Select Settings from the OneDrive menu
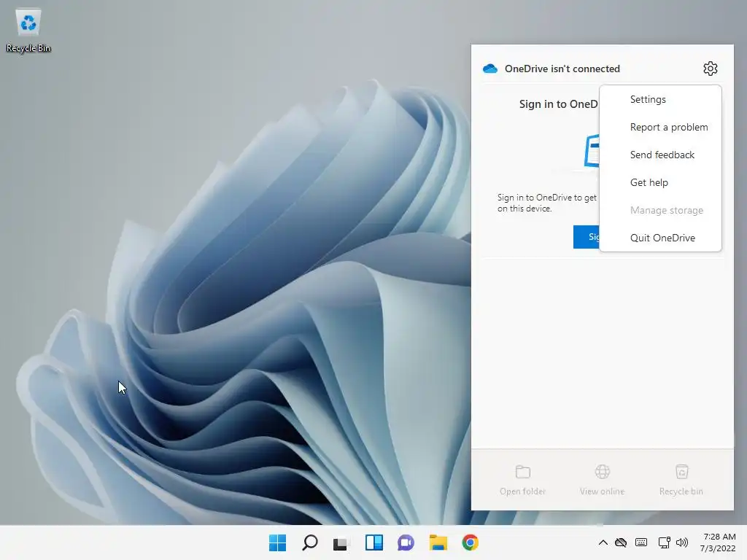The image size is (747, 560). (x=660, y=99)
